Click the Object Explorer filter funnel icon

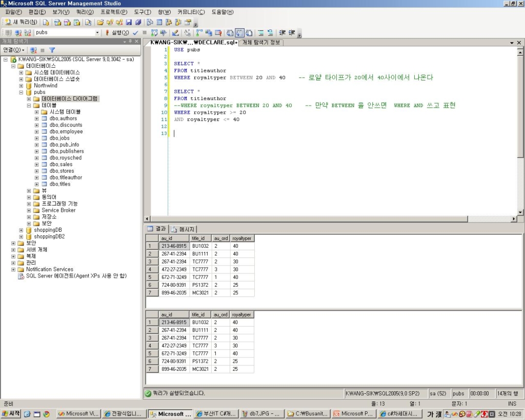(52, 50)
